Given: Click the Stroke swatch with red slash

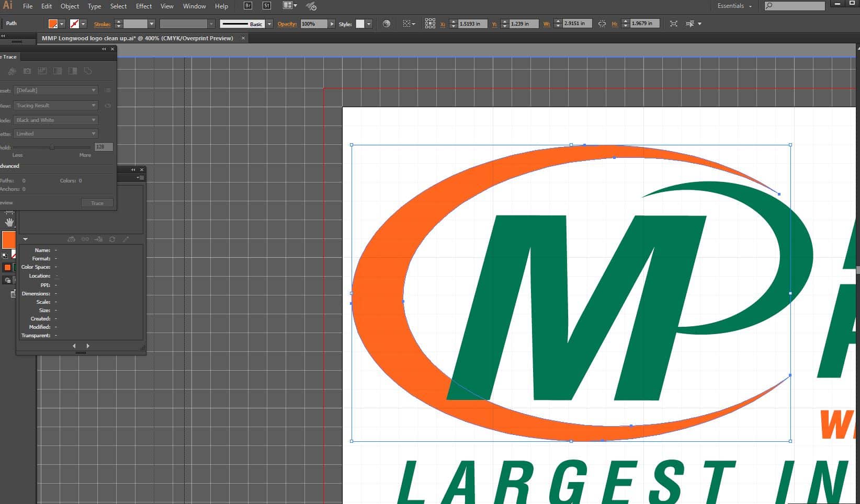Looking at the screenshot, I should [x=74, y=24].
